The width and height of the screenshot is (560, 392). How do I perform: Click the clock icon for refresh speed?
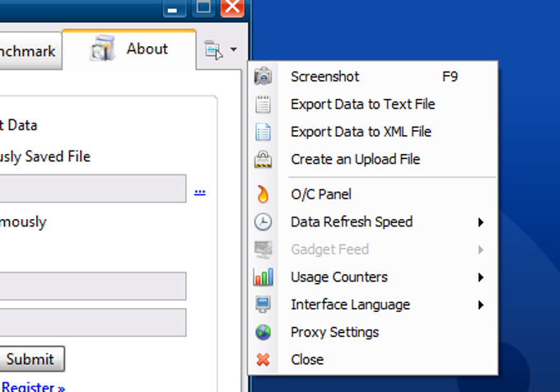pos(263,222)
